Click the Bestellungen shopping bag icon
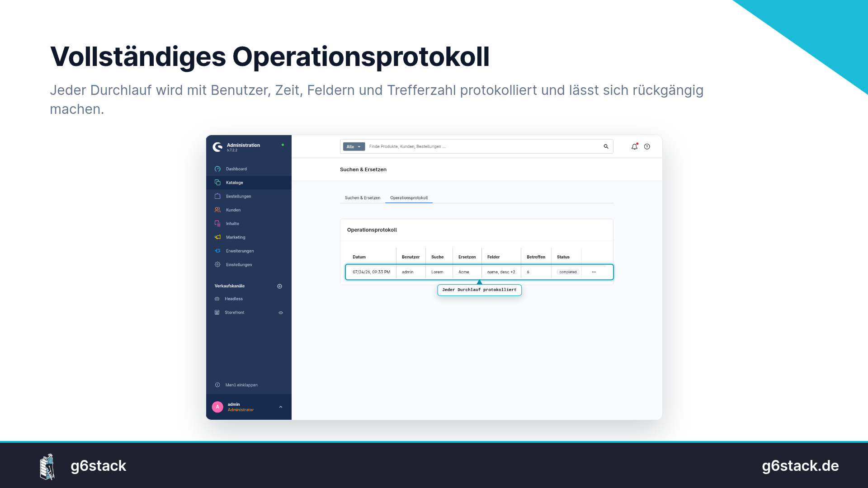 217,196
